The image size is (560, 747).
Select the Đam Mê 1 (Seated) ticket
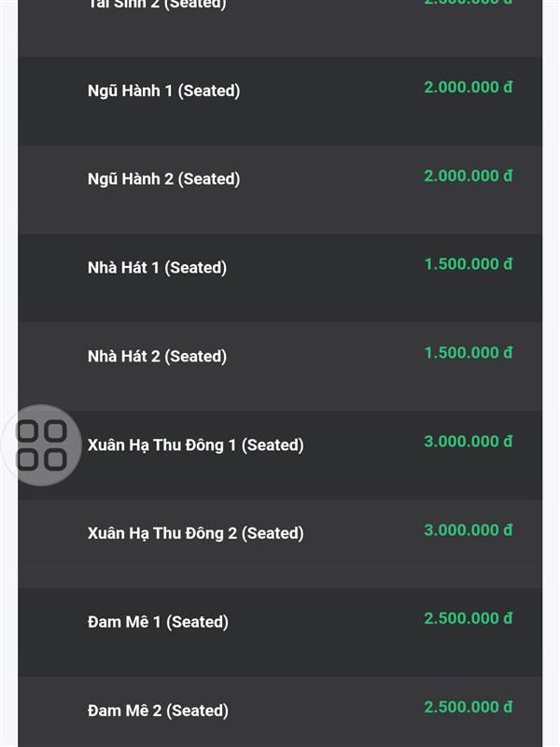pyautogui.click(x=280, y=633)
